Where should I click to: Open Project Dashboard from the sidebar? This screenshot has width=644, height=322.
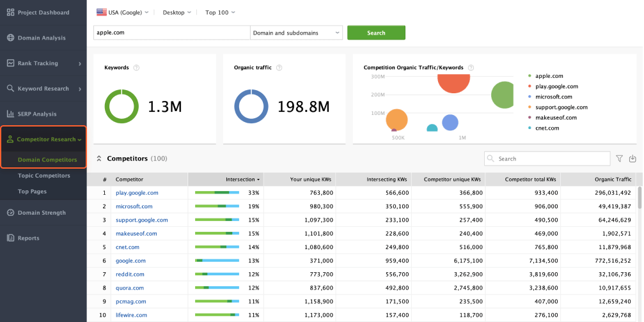(x=43, y=13)
